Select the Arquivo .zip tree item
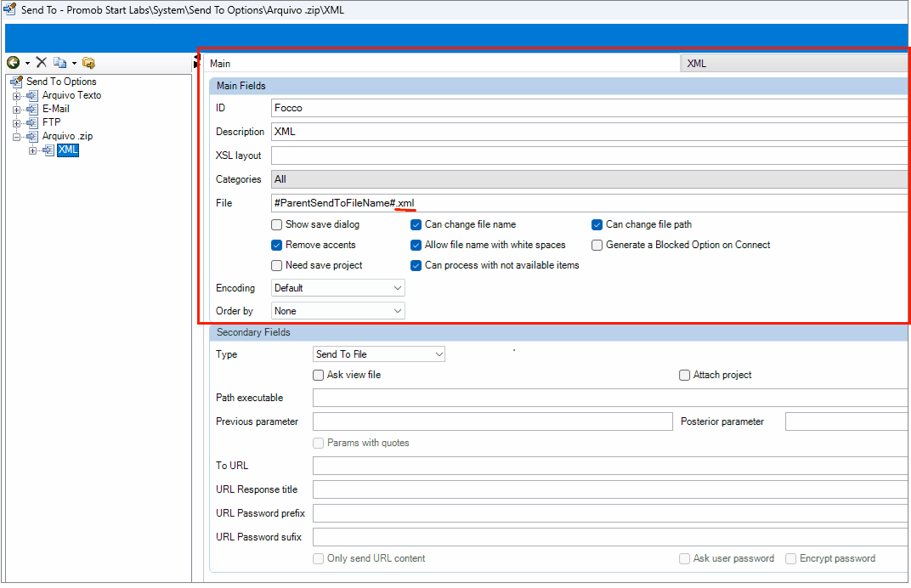This screenshot has width=911, height=588. tap(67, 137)
